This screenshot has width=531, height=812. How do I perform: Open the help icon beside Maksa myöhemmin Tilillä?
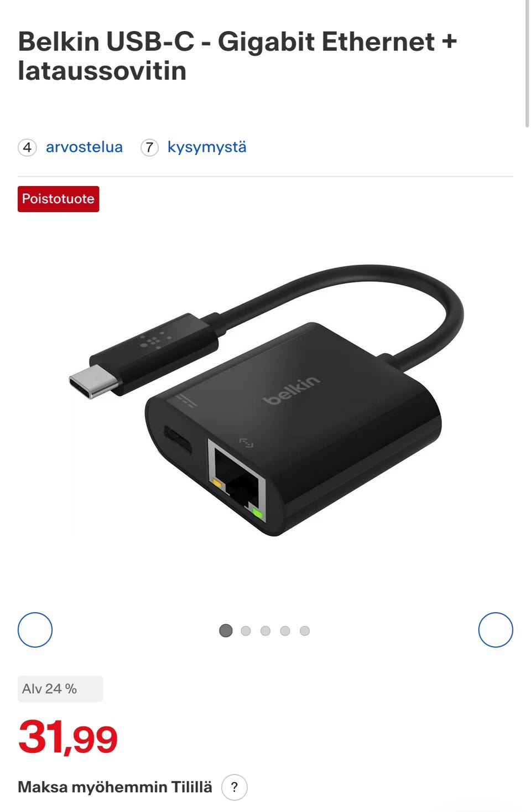tap(235, 787)
